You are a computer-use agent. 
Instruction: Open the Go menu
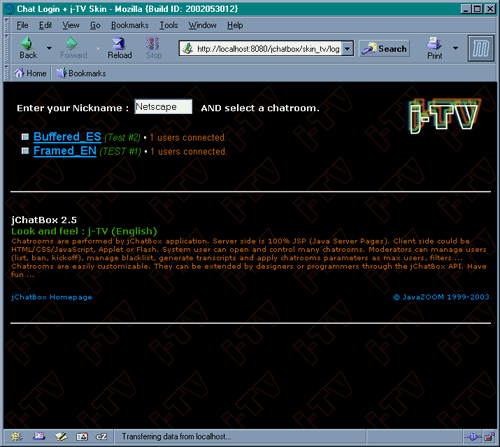95,25
